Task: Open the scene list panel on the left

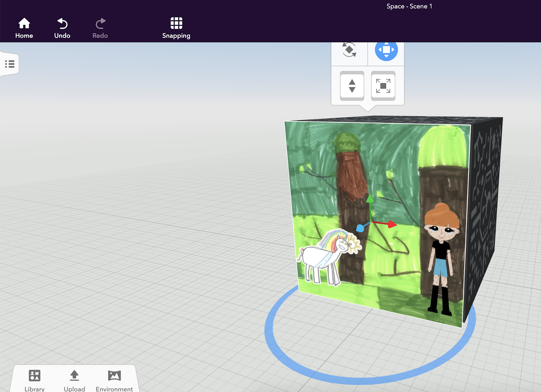Action: [x=9, y=64]
